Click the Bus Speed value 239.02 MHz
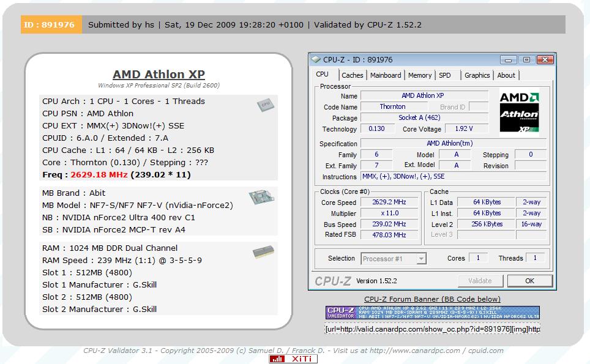Viewport: 590px width, 364px height. [x=389, y=224]
